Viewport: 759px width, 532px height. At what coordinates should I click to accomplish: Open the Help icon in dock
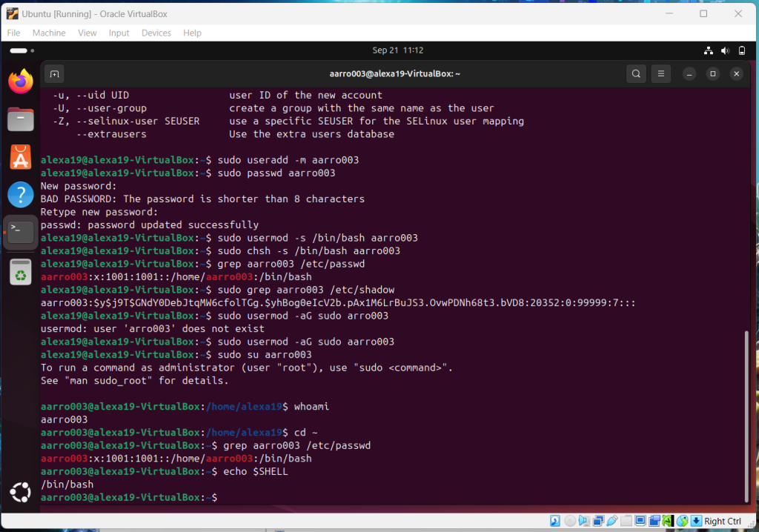coord(21,195)
